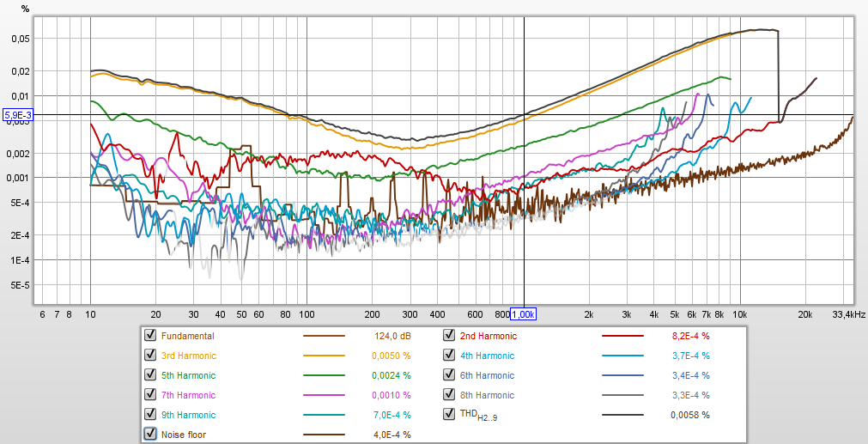The height and width of the screenshot is (444, 868).
Task: Click the 3,7E-4 % fourth harmonic value
Action: click(x=690, y=356)
